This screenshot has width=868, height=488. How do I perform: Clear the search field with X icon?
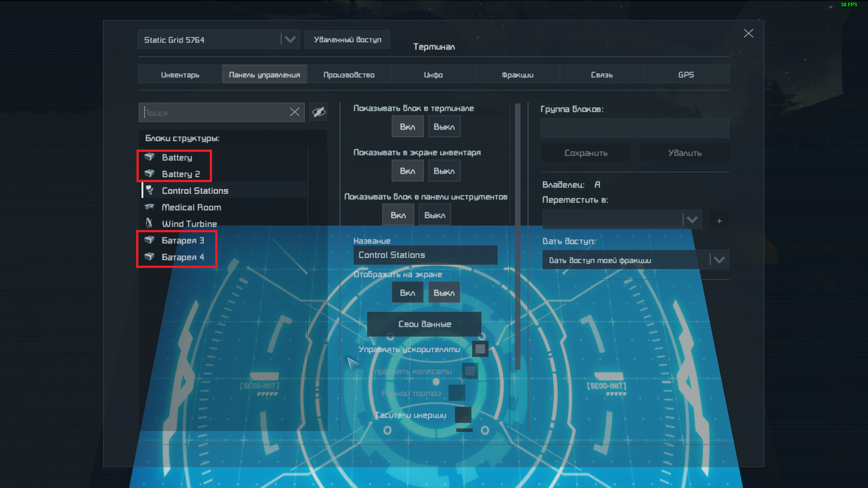(295, 112)
